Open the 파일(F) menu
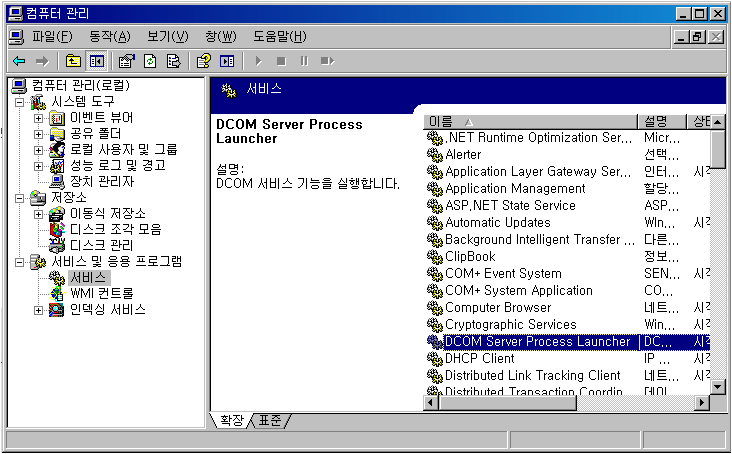Viewport: 732px width, 454px height. pyautogui.click(x=52, y=36)
